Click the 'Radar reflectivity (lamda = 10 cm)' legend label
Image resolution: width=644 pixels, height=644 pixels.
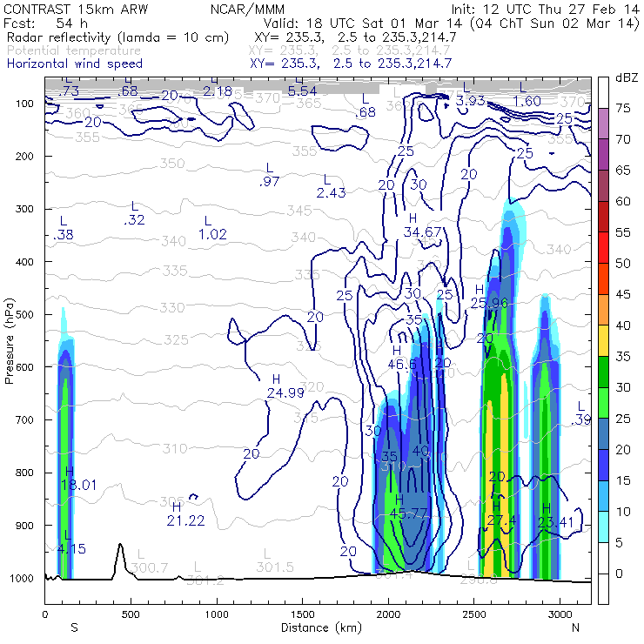coord(117,37)
